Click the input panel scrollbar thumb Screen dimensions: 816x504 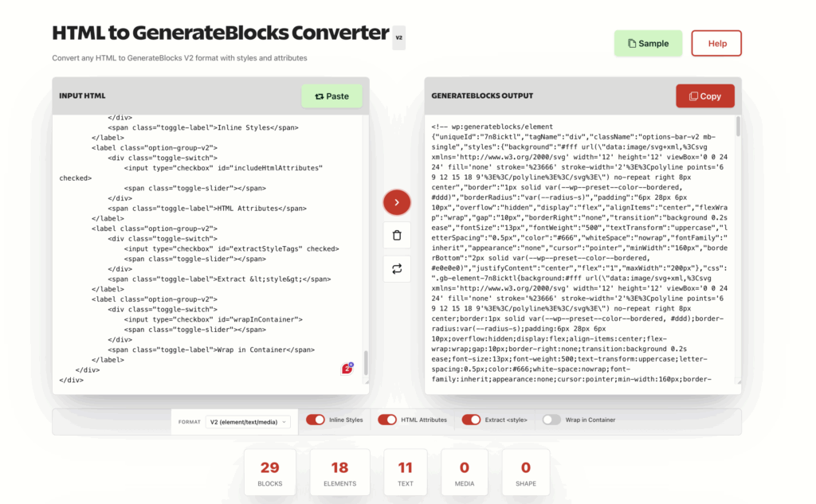366,362
